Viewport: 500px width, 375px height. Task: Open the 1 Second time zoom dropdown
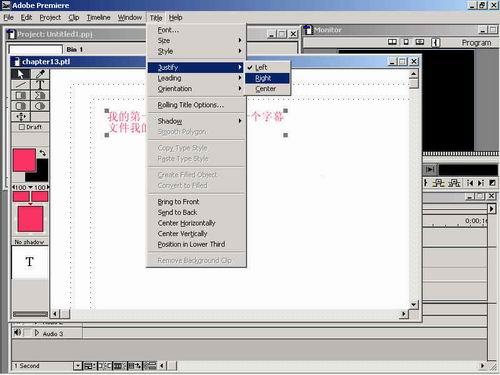77,366
